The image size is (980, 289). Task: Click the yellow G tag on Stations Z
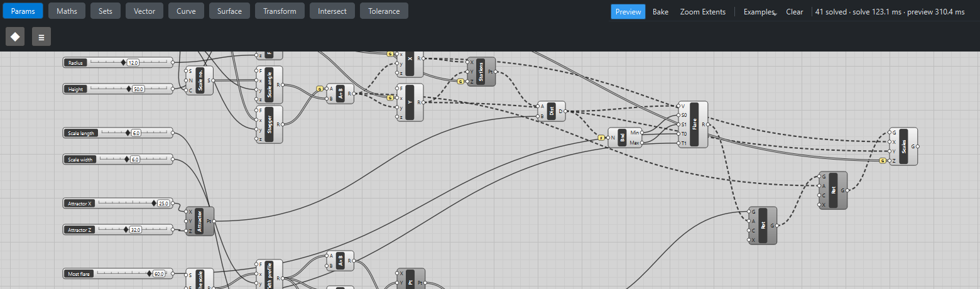tap(460, 82)
